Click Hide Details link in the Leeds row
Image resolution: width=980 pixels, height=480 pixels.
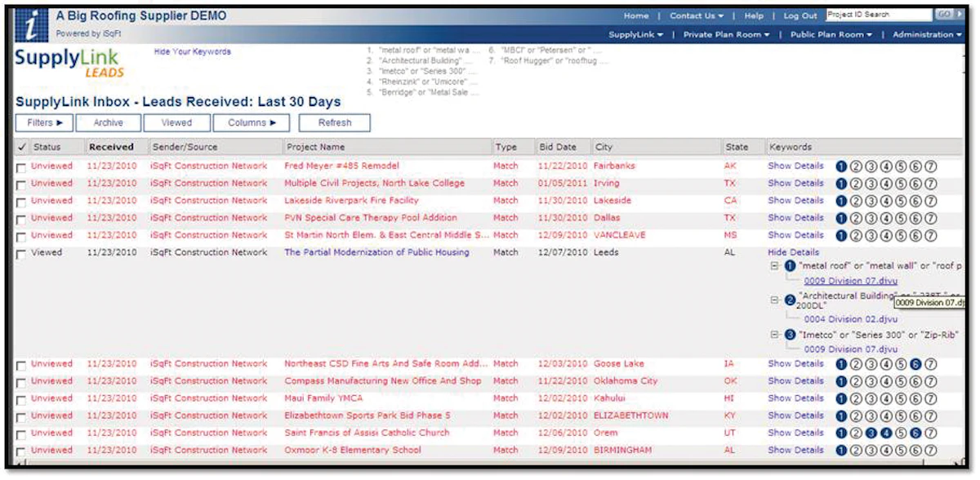[x=793, y=252]
